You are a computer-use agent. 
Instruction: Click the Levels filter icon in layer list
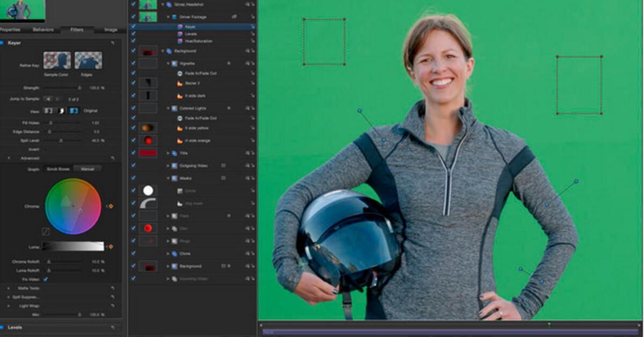(181, 34)
